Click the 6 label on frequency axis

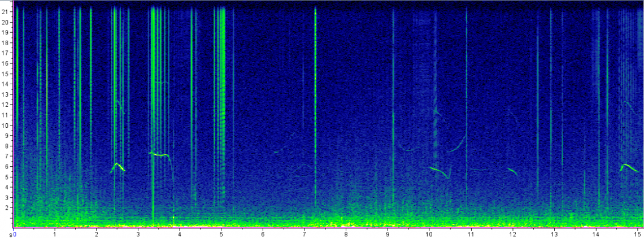coord(7,166)
